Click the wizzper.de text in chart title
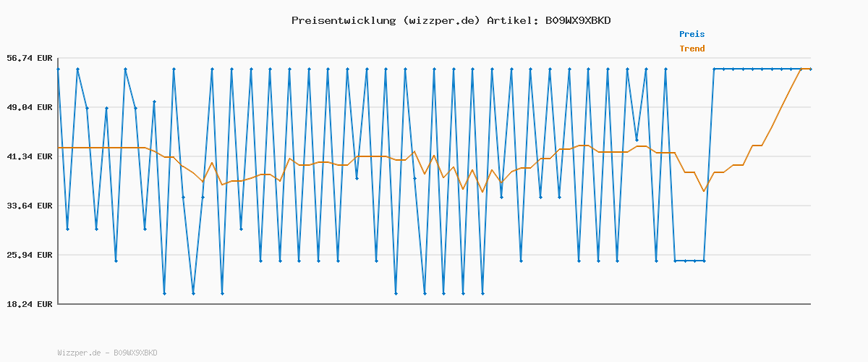Image resolution: width=868 pixels, height=362 pixels. [x=441, y=20]
